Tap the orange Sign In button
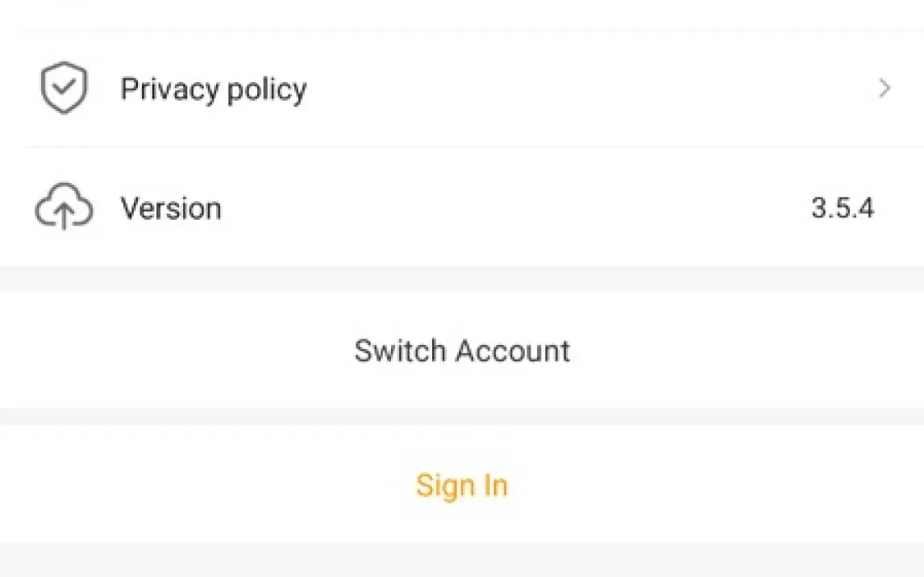Image resolution: width=924 pixels, height=577 pixels. [x=462, y=485]
